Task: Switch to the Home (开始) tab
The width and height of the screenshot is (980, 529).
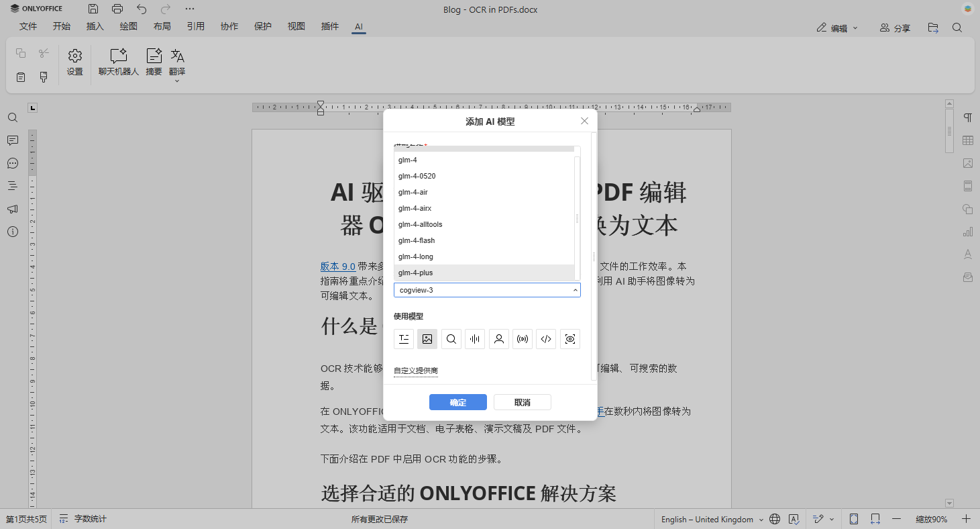Action: [x=62, y=26]
